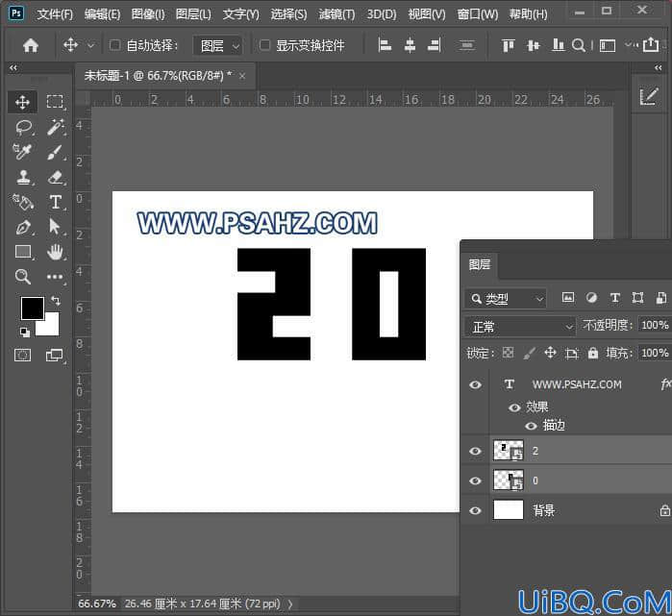Open the Edit menu
The image size is (672, 616).
[102, 14]
